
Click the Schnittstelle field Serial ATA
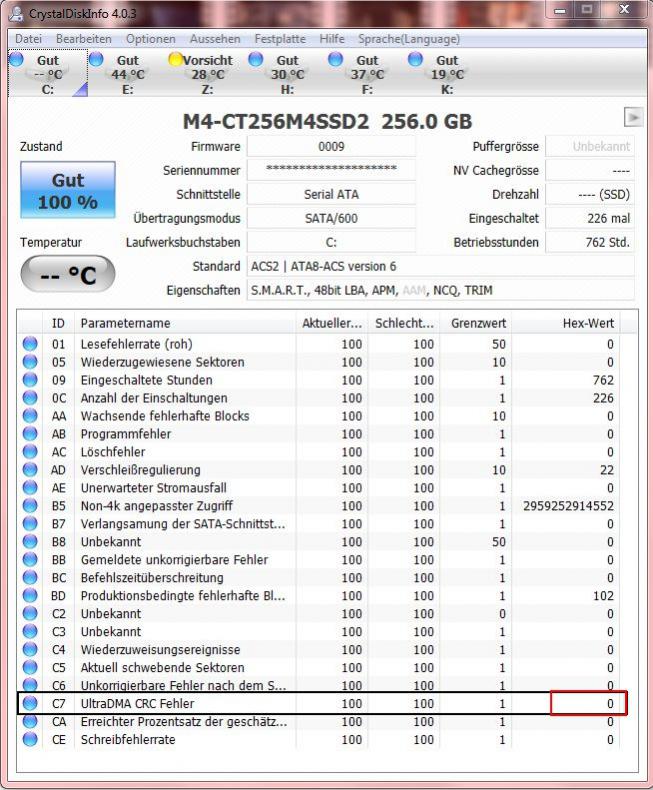tap(331, 194)
